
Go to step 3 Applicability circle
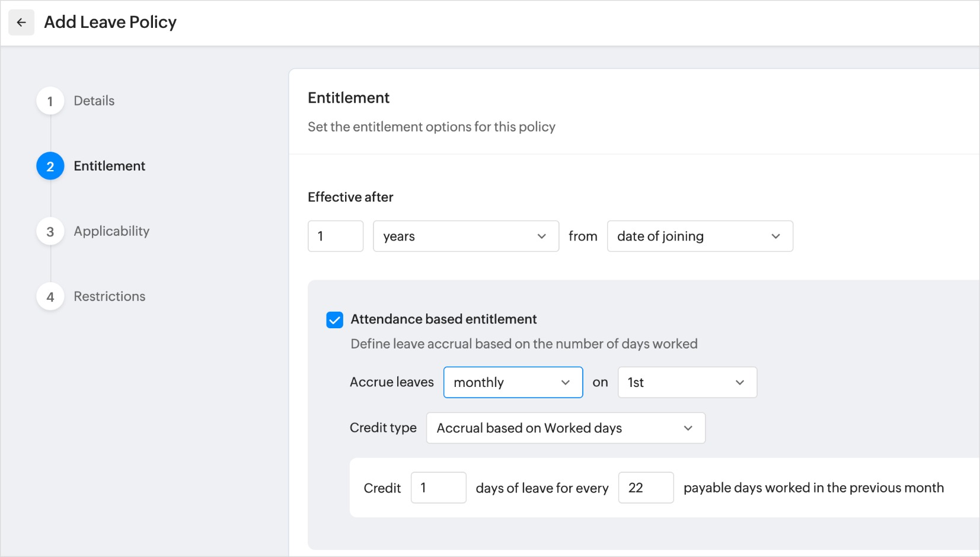point(50,232)
